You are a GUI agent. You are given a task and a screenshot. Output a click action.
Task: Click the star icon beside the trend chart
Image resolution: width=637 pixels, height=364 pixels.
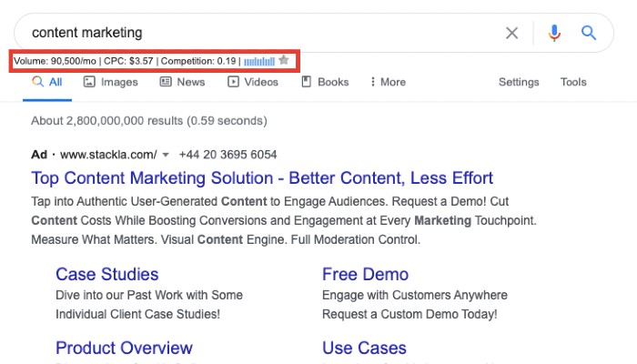(283, 60)
